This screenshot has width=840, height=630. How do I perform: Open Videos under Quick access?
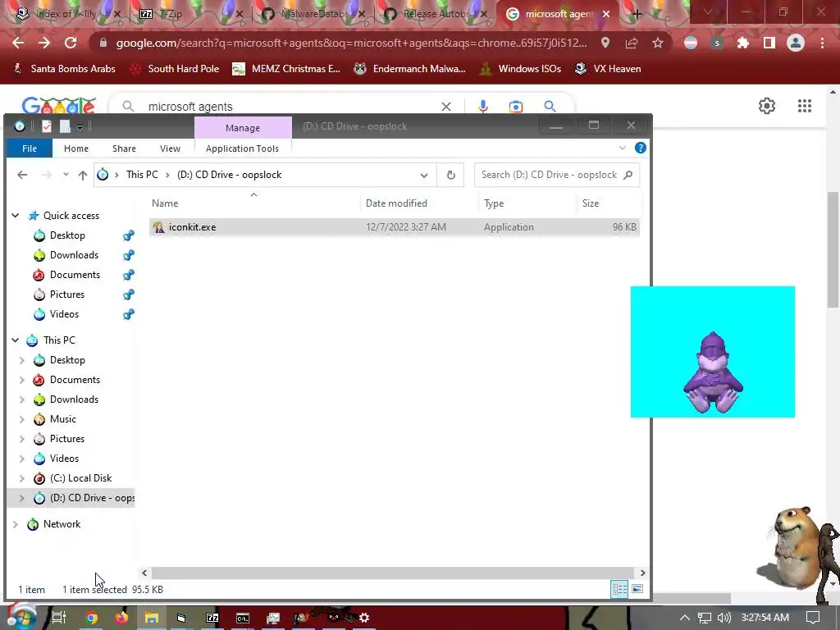64,314
